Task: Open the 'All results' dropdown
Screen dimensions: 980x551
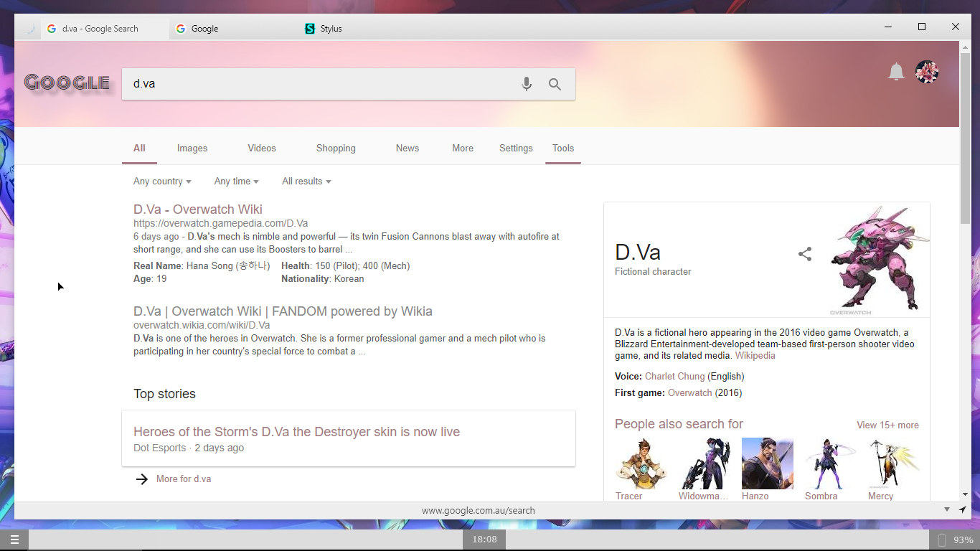Action: [x=305, y=181]
